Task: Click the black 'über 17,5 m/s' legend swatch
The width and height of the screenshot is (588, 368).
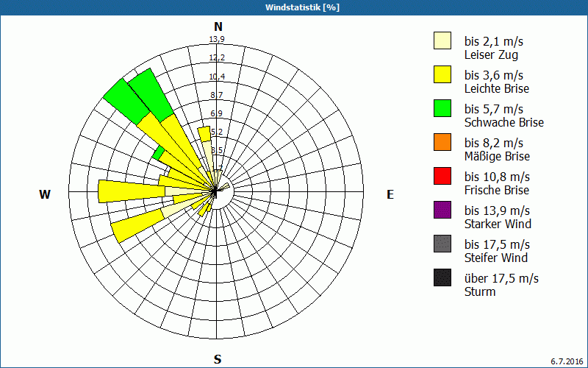Action: tap(442, 277)
